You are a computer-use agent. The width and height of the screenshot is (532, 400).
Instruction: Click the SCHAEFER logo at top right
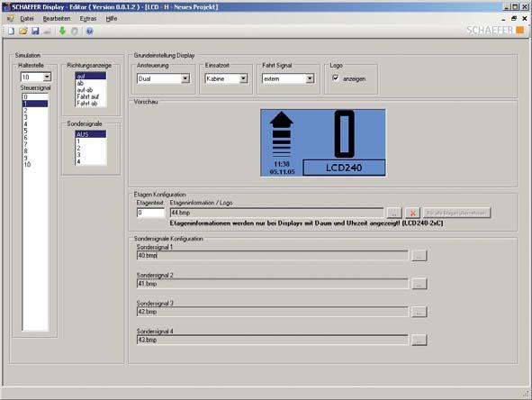click(x=495, y=31)
